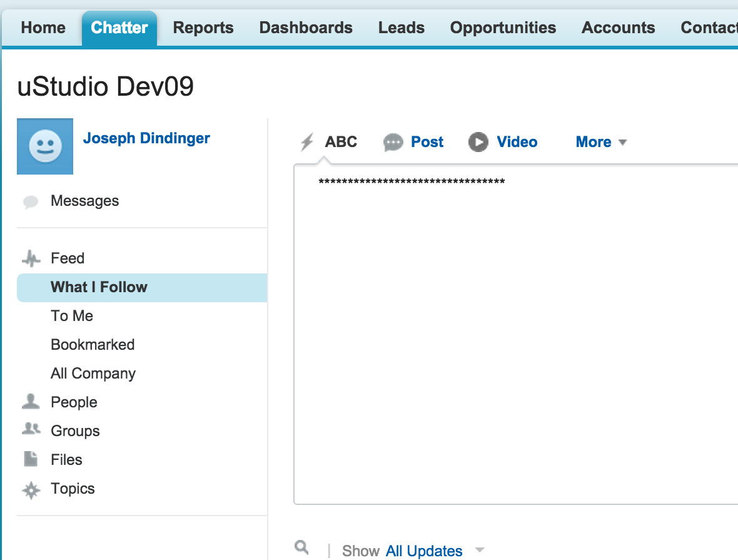Open the Dashboards tab

coord(306,28)
